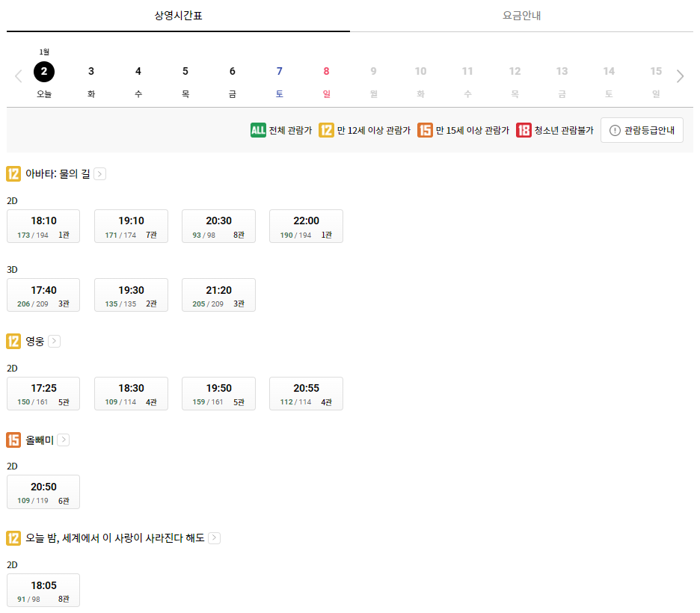Select today's date January 2
This screenshot has width=700, height=613.
point(43,72)
